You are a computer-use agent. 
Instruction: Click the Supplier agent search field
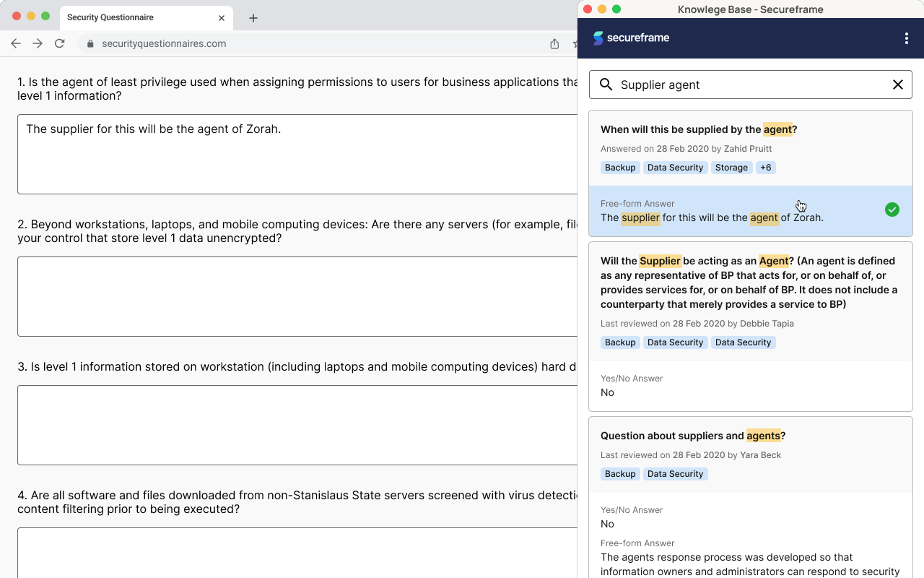click(x=751, y=85)
